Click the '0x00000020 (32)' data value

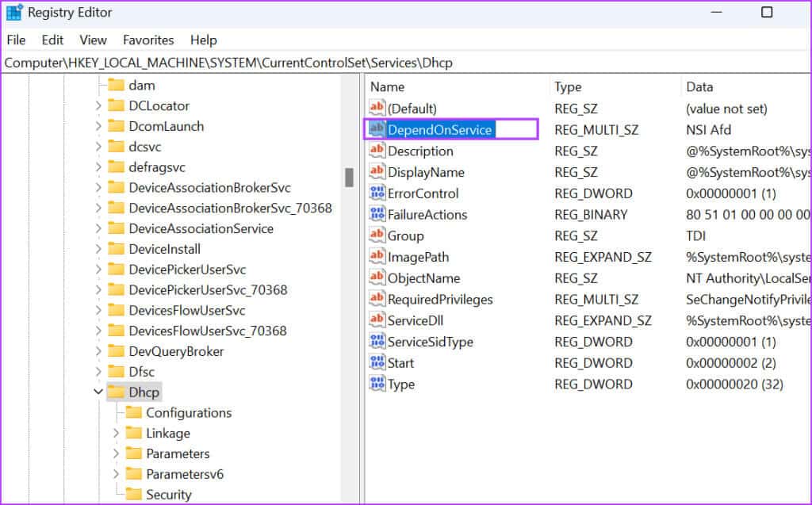(x=734, y=384)
